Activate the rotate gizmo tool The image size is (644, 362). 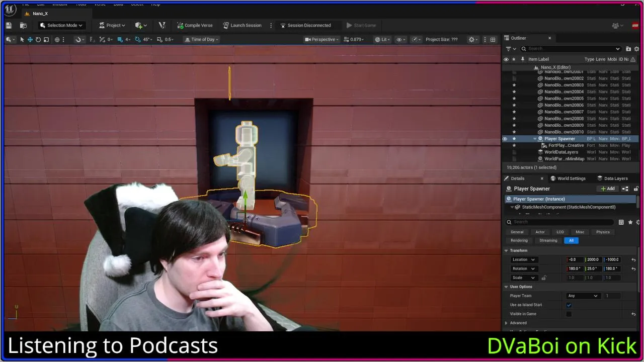[x=38, y=39]
